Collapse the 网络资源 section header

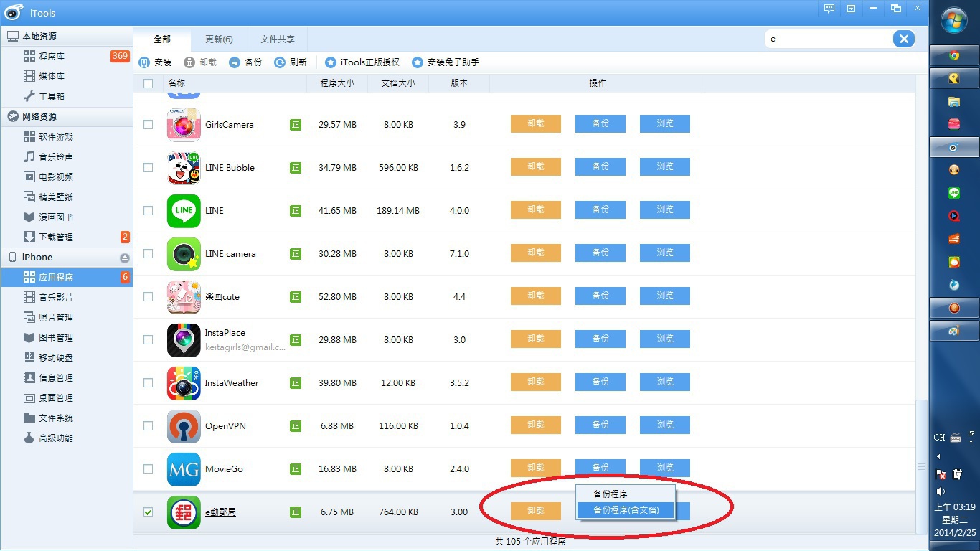pyautogui.click(x=66, y=116)
